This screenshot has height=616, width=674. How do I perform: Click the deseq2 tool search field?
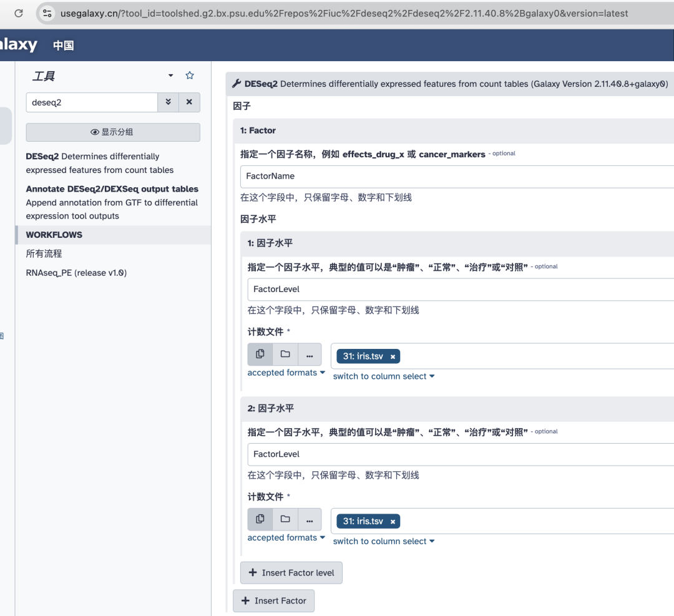92,102
